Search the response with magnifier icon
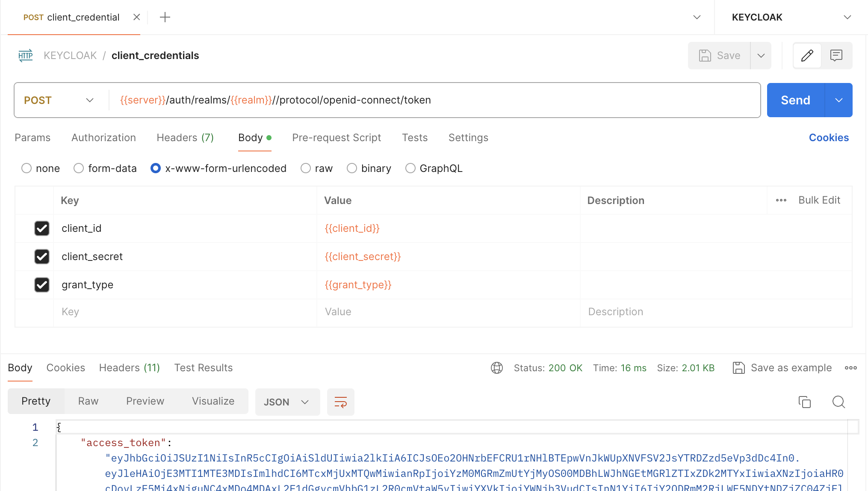This screenshot has width=868, height=491. (x=839, y=402)
